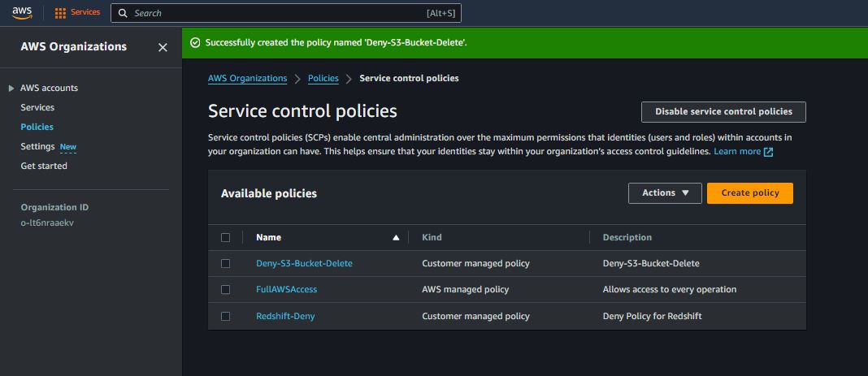Expand the AWS accounts tree item

pyautogui.click(x=11, y=89)
